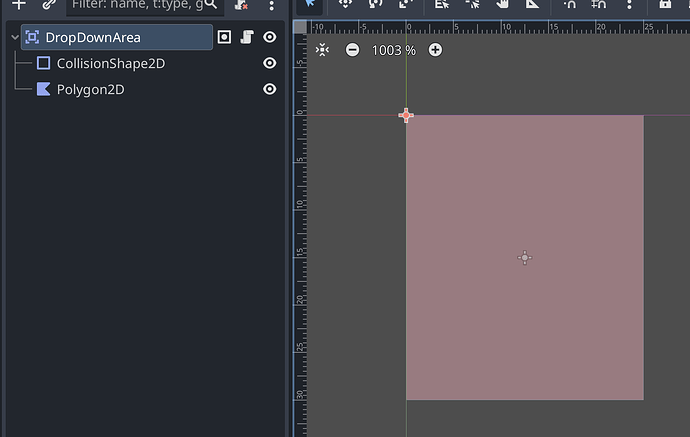Open the script attached to DropDownArea

(x=247, y=37)
